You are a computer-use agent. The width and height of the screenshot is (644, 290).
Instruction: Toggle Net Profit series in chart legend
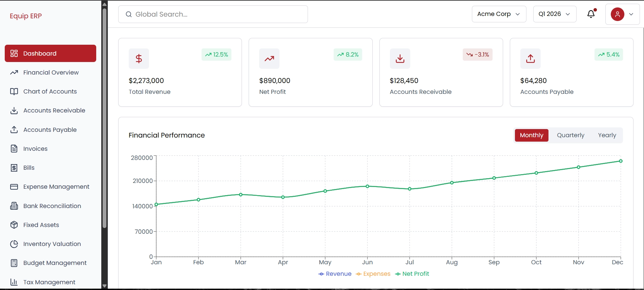pos(412,274)
